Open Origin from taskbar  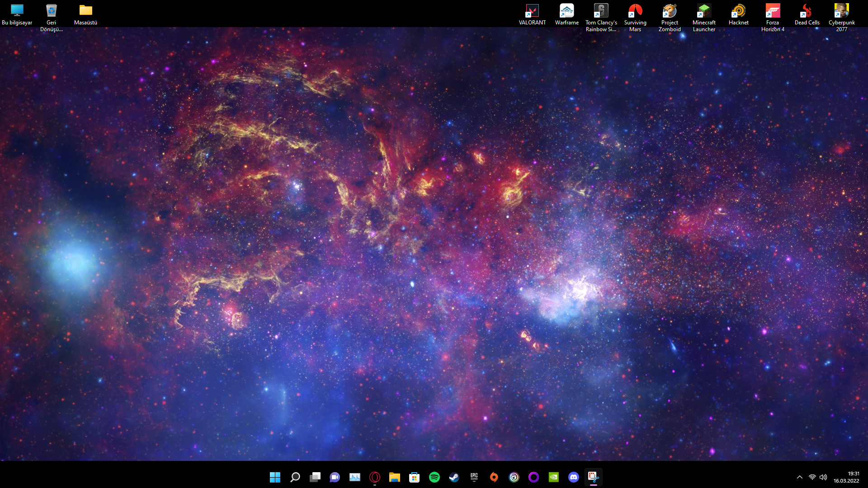pos(494,477)
